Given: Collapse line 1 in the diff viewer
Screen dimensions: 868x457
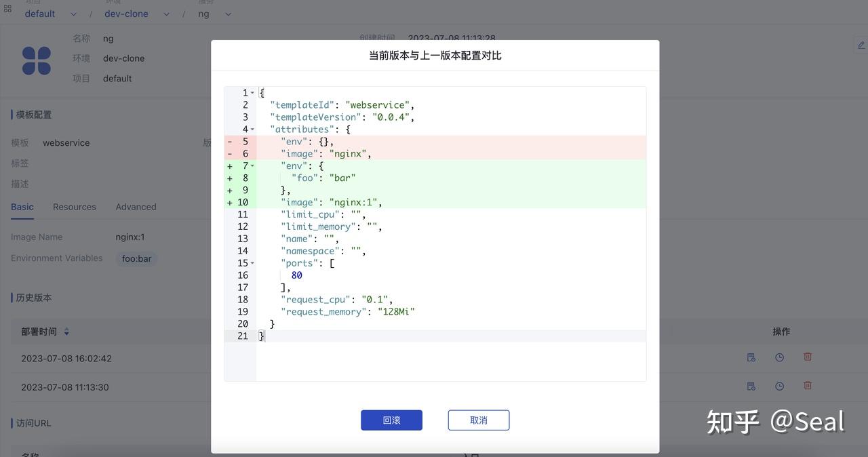Looking at the screenshot, I should (252, 92).
